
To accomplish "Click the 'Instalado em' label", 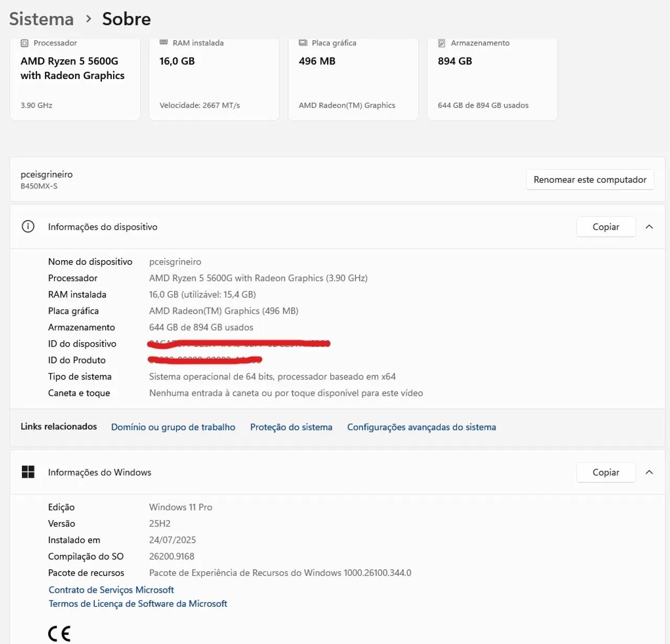I will (x=74, y=540).
